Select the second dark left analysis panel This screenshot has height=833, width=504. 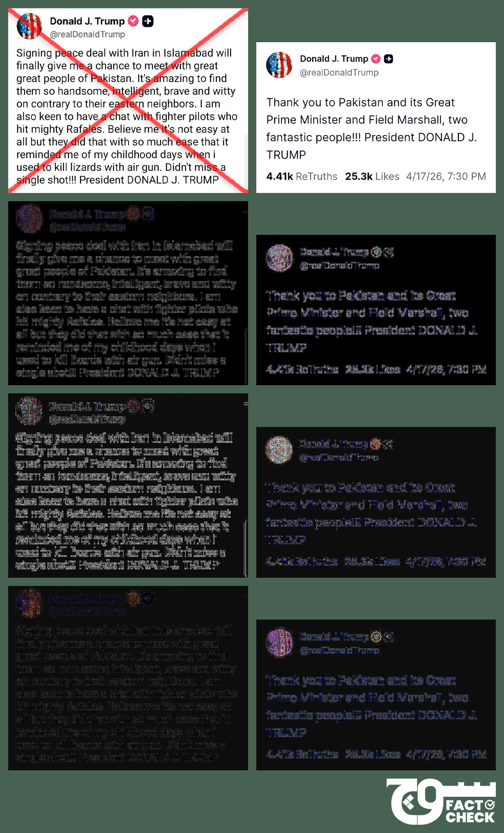(x=128, y=486)
